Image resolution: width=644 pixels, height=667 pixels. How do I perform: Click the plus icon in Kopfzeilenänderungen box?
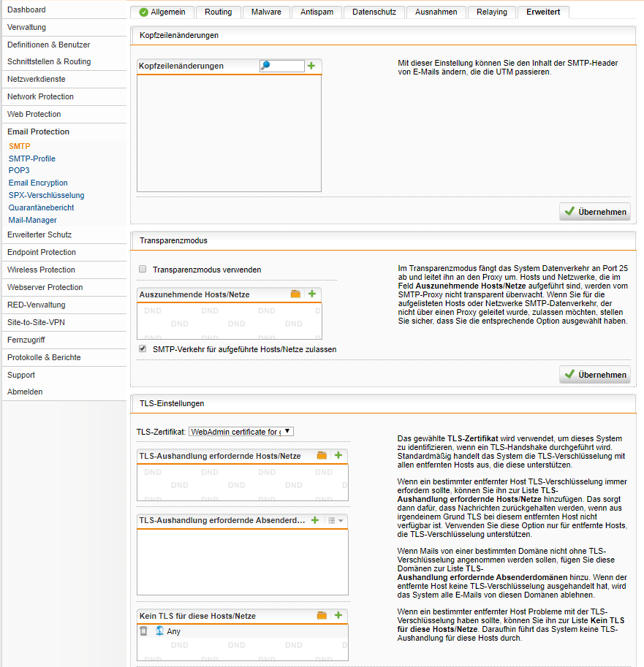tap(311, 66)
